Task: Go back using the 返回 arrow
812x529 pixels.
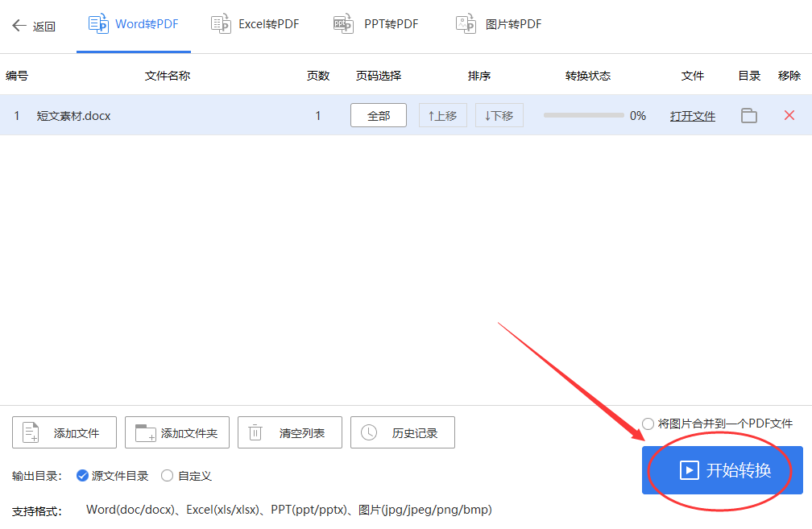Action: click(33, 26)
